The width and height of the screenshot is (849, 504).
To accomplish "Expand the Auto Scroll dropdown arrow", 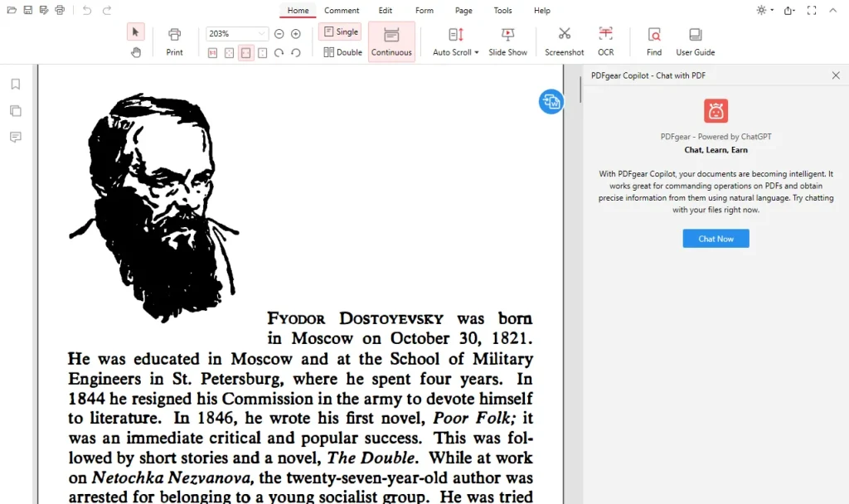I will 477,52.
